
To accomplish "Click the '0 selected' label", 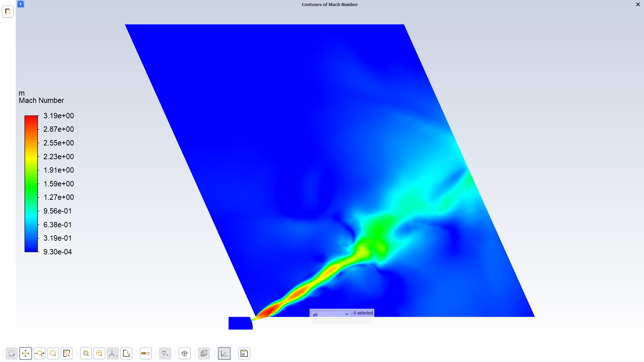I will click(363, 313).
